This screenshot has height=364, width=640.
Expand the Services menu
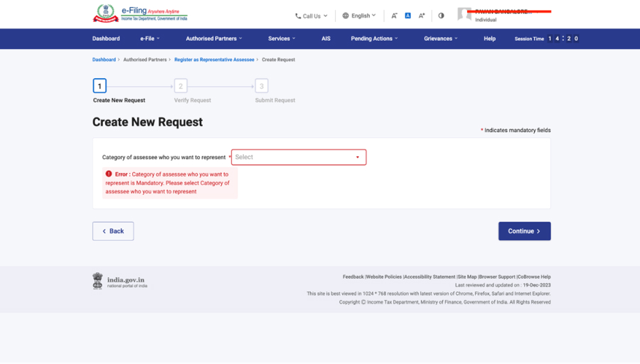[282, 39]
